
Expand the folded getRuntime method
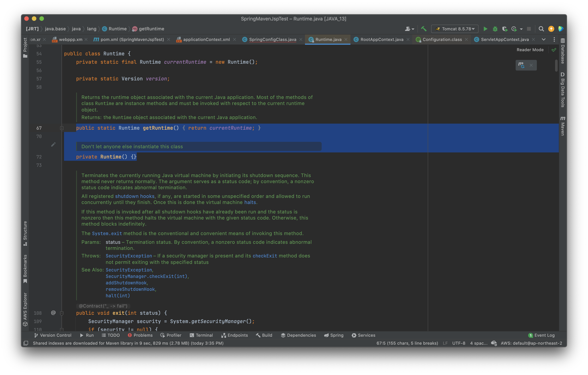[62, 128]
